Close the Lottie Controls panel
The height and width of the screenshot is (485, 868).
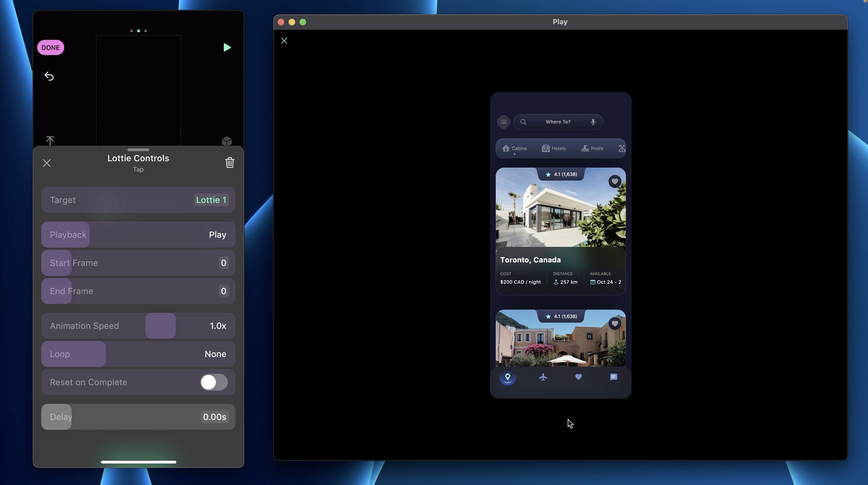pyautogui.click(x=47, y=163)
